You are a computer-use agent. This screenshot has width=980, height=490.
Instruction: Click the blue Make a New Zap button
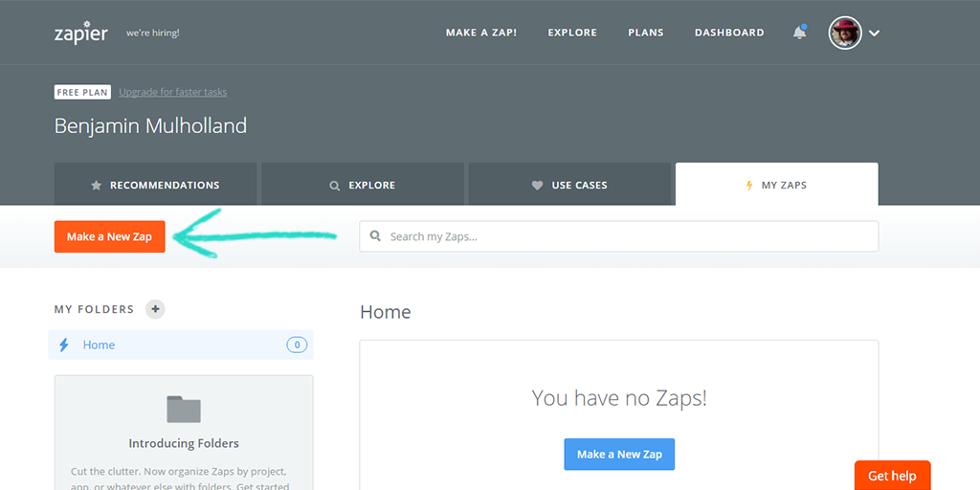(619, 455)
